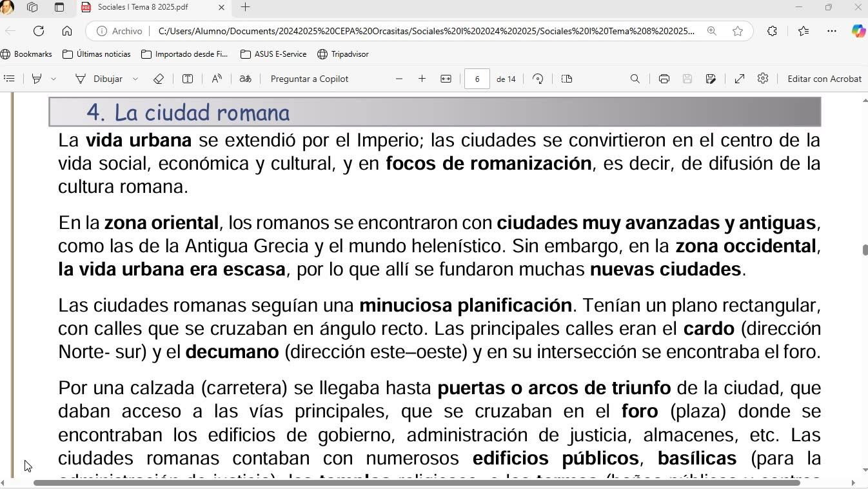Open Importado desde Fi... bookmarks folder

click(x=184, y=54)
